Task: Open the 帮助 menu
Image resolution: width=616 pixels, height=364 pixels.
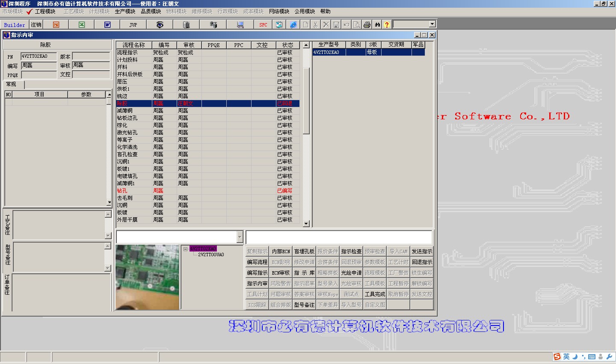Action: pos(326,12)
